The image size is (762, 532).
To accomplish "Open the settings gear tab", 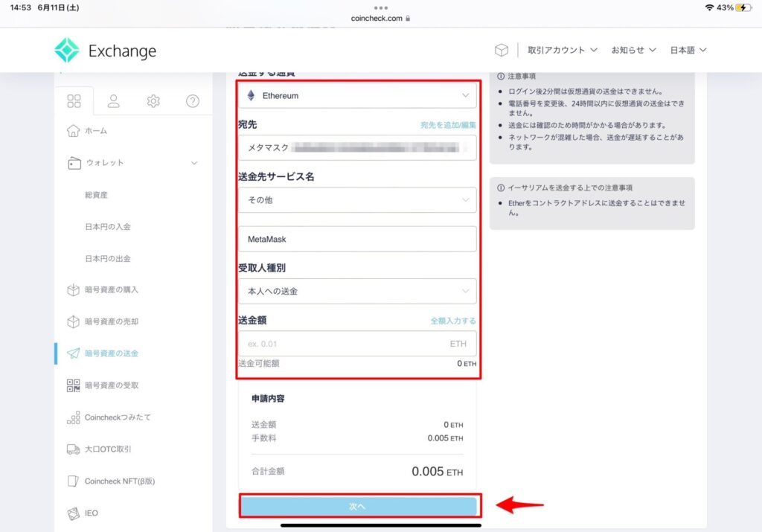I will point(153,101).
